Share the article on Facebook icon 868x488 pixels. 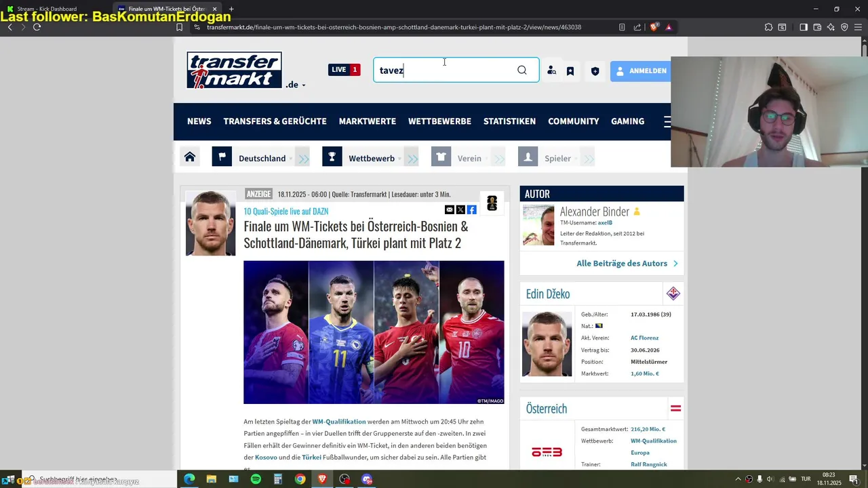coord(471,210)
